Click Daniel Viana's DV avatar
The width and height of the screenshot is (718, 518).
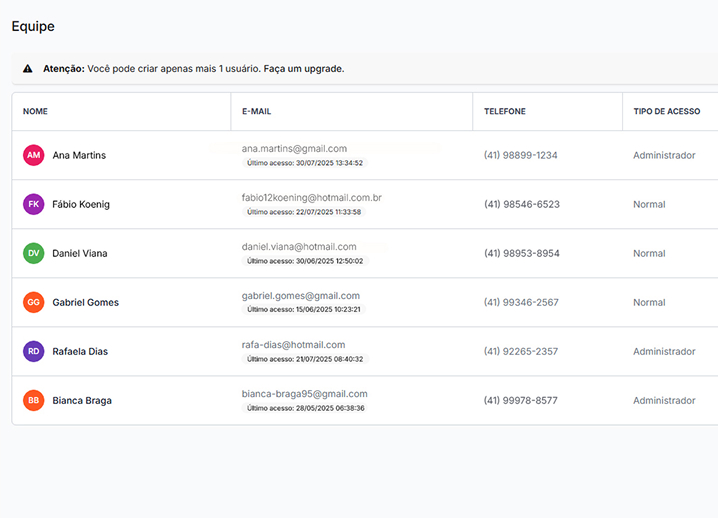click(x=34, y=253)
